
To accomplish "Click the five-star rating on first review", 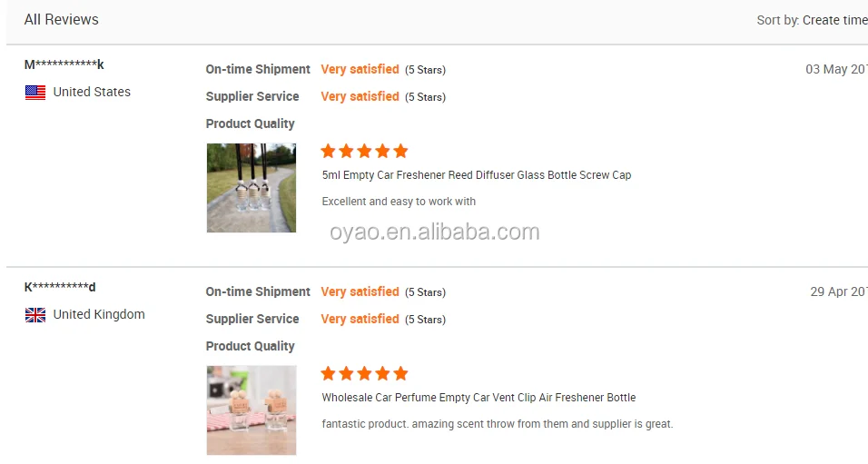I will (364, 151).
